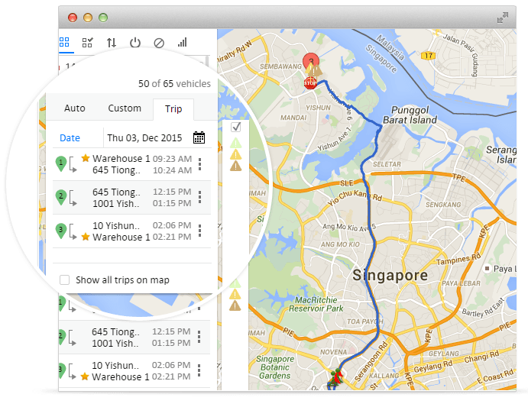
Task: Open options menu for 02:06 PM trip
Action: [199, 231]
